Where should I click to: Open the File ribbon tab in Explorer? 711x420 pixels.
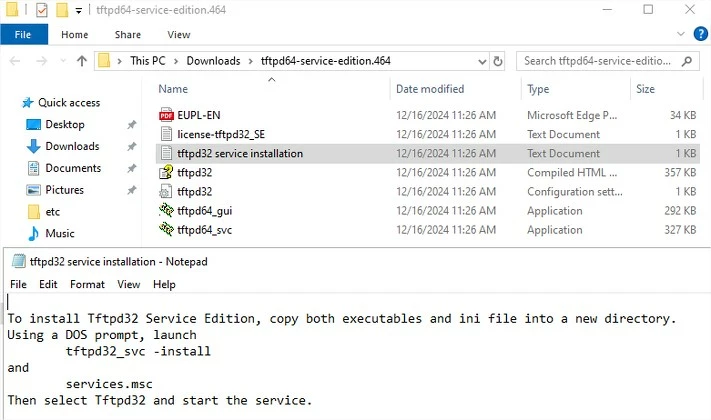pyautogui.click(x=24, y=34)
